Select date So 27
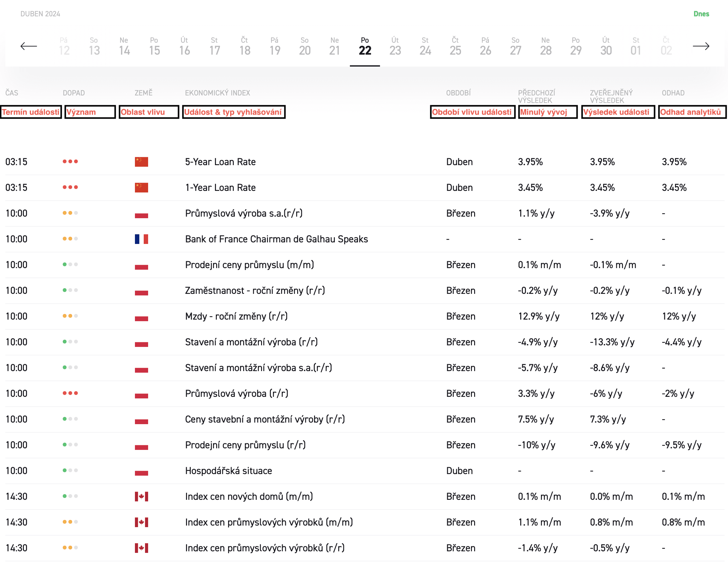This screenshot has height=567, width=728. click(x=516, y=47)
